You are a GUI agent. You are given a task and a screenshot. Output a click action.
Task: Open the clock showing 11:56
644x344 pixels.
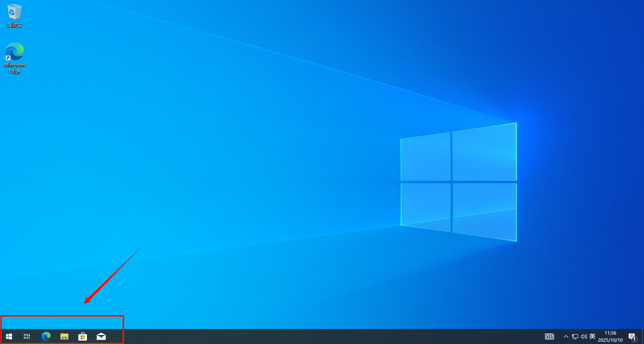(x=610, y=337)
